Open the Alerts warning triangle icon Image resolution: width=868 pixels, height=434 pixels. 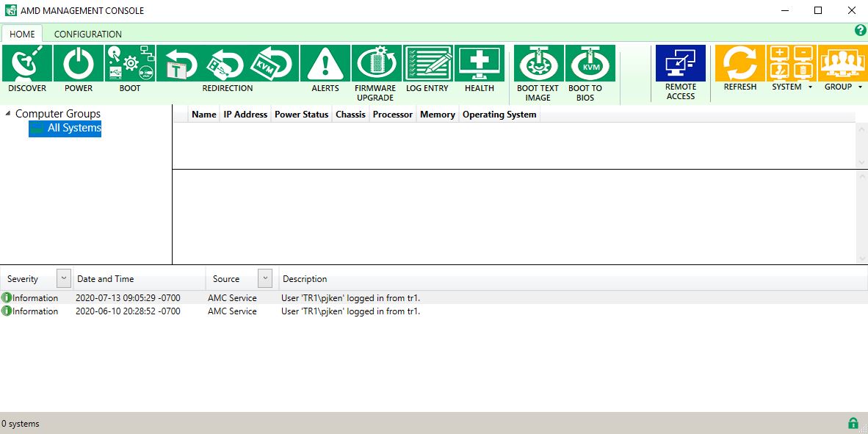(325, 63)
